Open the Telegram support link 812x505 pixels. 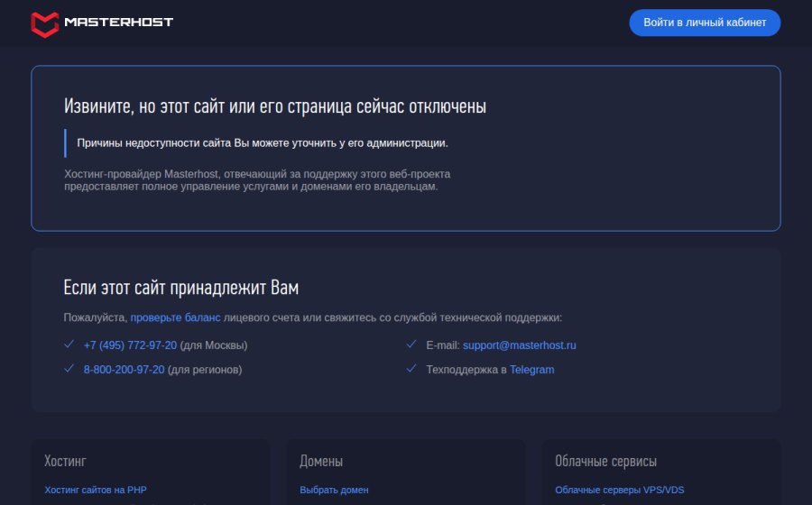point(531,370)
